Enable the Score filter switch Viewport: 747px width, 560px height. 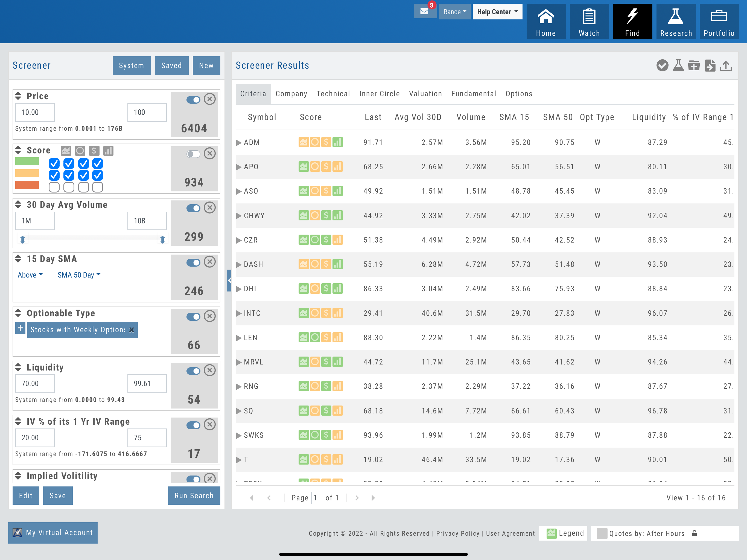(x=193, y=154)
